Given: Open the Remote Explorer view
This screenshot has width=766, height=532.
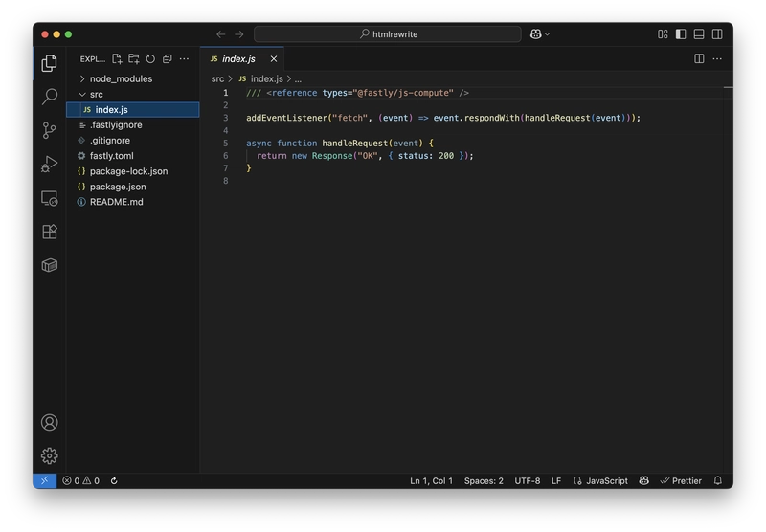Looking at the screenshot, I should (50, 198).
